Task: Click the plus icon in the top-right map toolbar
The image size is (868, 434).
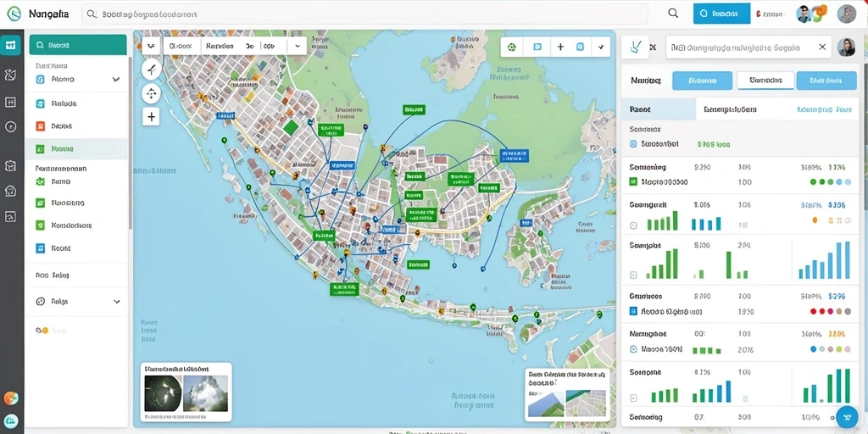Action: [560, 47]
